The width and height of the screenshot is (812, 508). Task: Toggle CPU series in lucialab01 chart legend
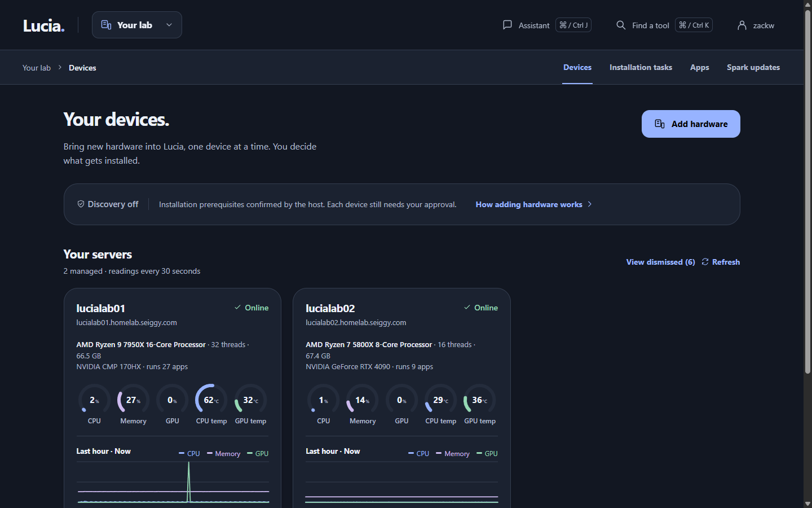[x=189, y=453]
